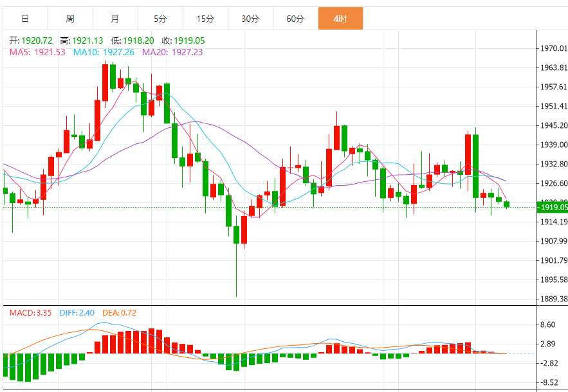Image resolution: width=568 pixels, height=392 pixels.
Task: Click the candle with the lowest wick near 1889
Action: click(x=237, y=256)
